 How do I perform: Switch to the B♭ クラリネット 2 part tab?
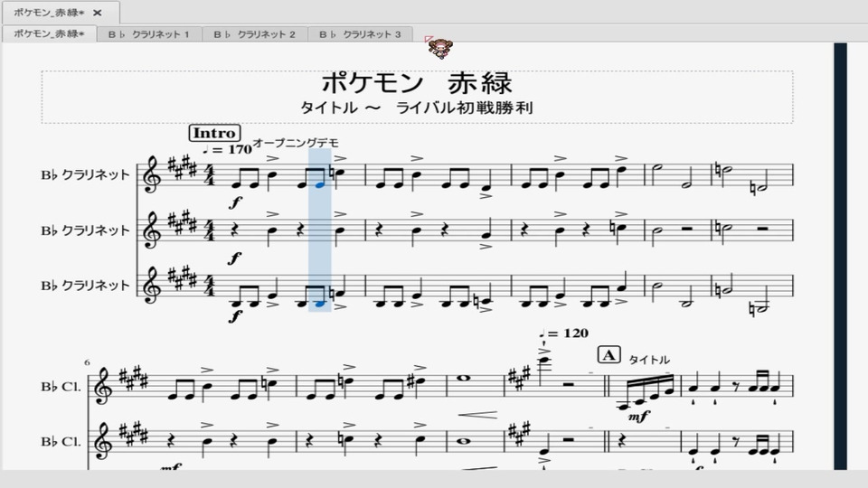pyautogui.click(x=255, y=34)
